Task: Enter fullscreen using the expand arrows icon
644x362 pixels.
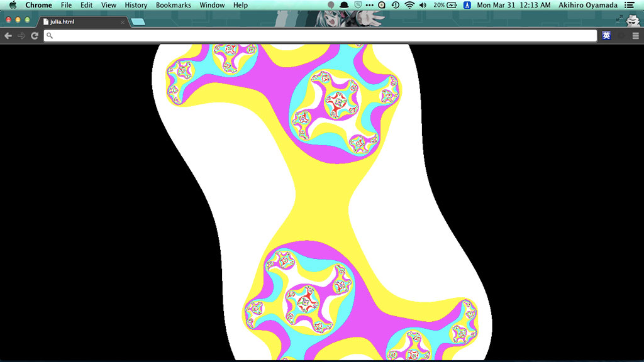Action: point(619,19)
